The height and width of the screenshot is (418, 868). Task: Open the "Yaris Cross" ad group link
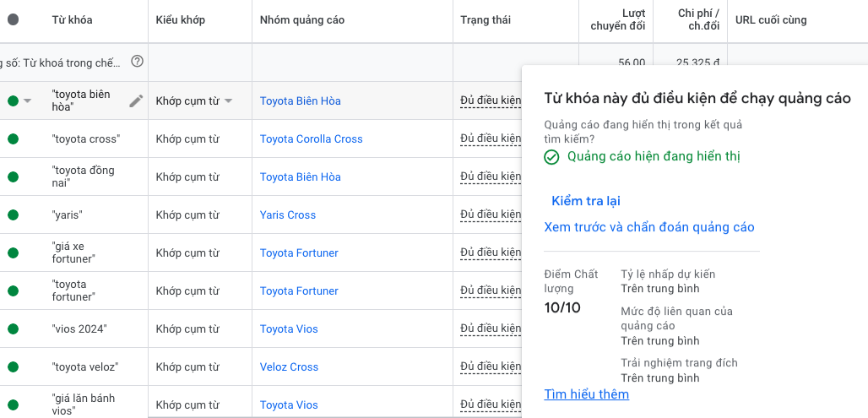[287, 215]
